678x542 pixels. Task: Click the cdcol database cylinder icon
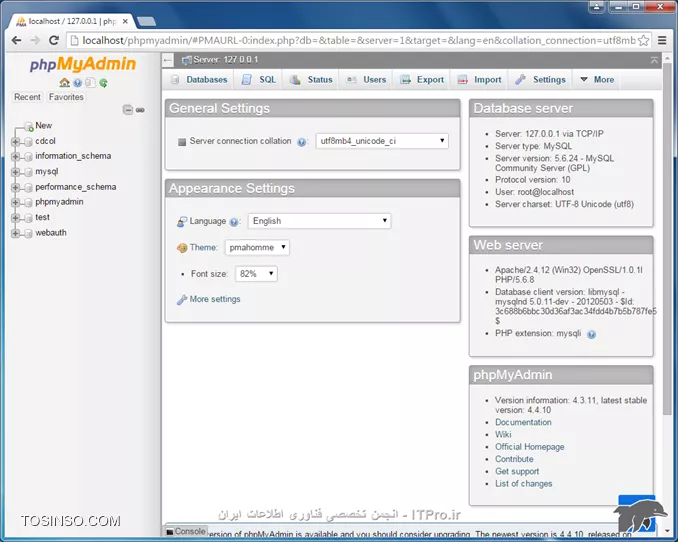(x=29, y=141)
